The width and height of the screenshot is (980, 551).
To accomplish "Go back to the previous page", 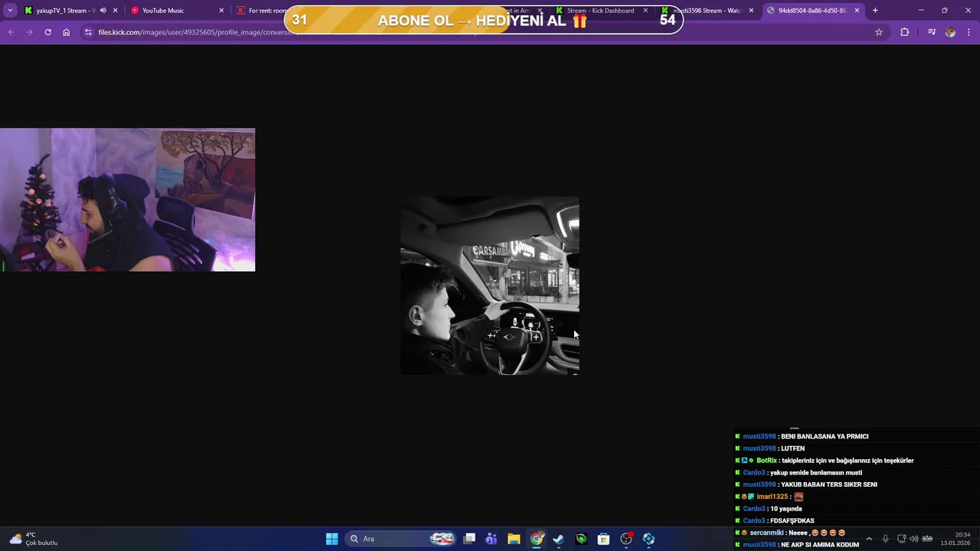I will tap(11, 32).
